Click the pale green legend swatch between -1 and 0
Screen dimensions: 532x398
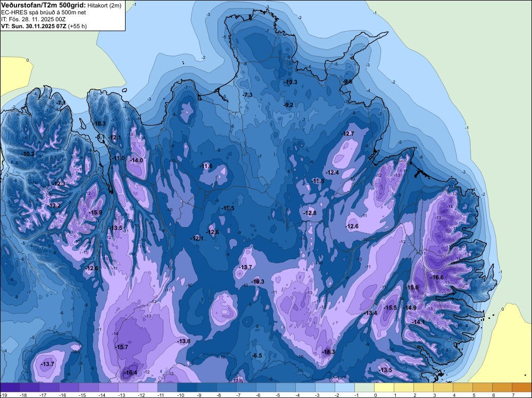coord(364,387)
